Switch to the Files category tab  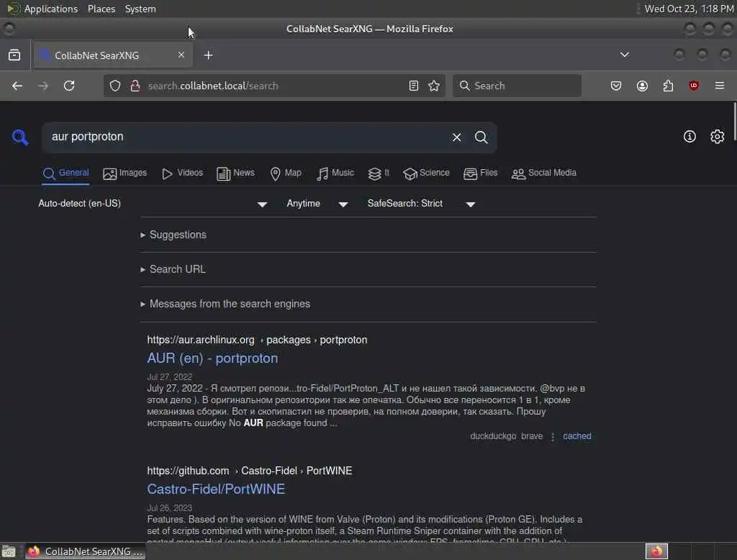coord(480,173)
